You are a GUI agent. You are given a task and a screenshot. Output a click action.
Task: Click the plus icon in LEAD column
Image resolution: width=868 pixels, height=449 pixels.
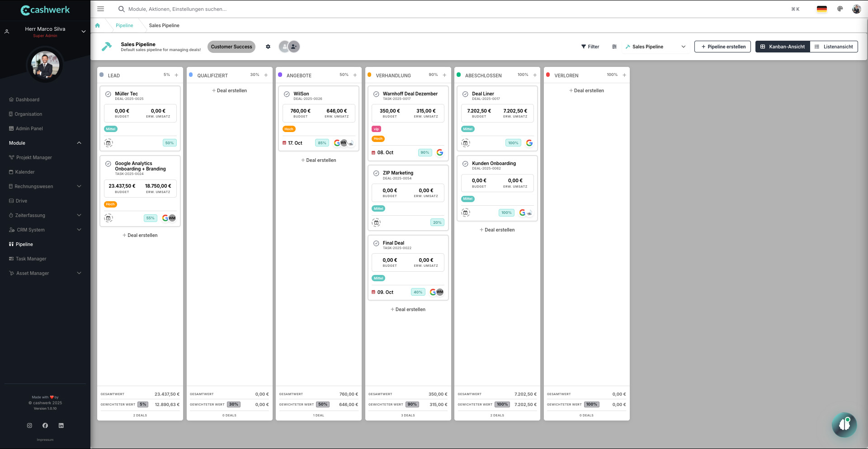click(176, 75)
